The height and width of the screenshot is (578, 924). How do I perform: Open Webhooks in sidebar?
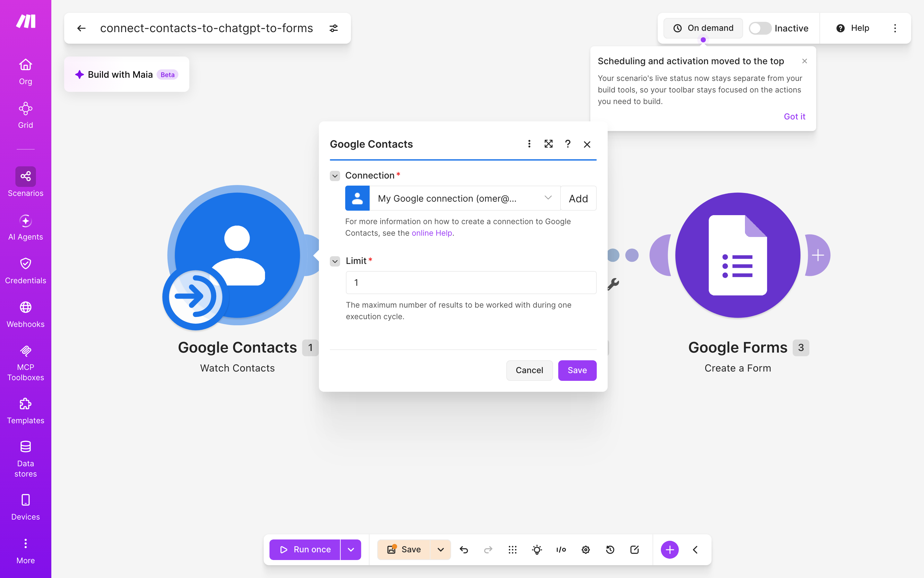tap(26, 315)
